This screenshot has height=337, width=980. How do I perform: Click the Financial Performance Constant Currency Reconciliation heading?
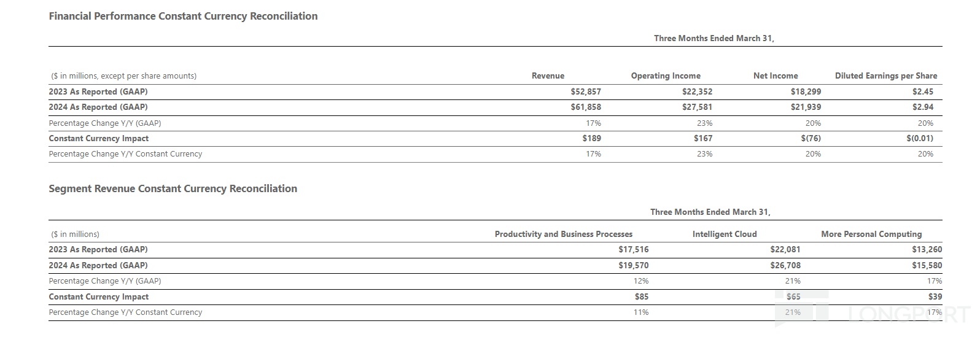pos(183,16)
